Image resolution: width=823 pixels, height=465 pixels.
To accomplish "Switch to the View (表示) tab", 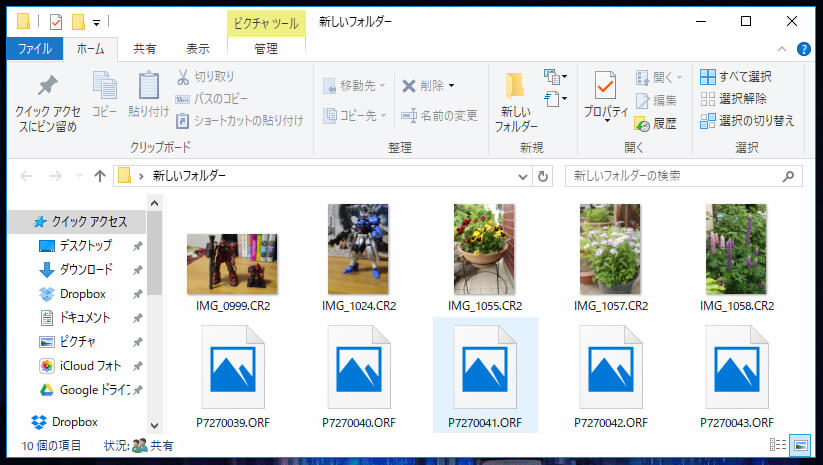I will (197, 49).
